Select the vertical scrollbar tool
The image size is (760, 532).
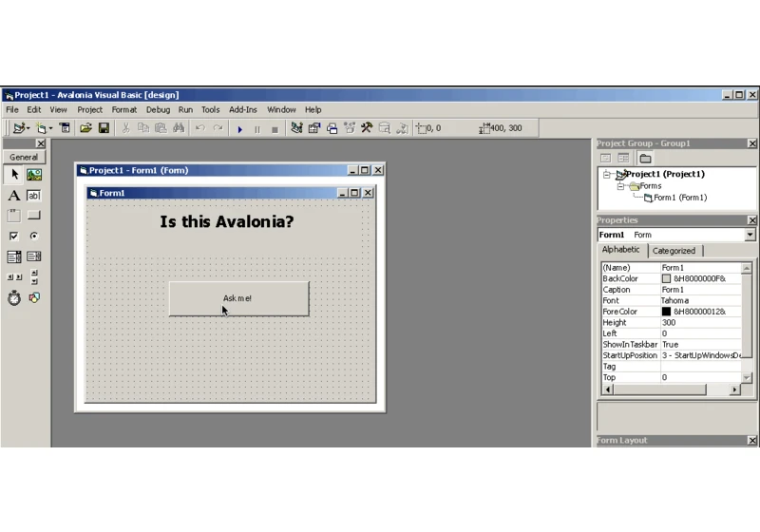point(34,277)
